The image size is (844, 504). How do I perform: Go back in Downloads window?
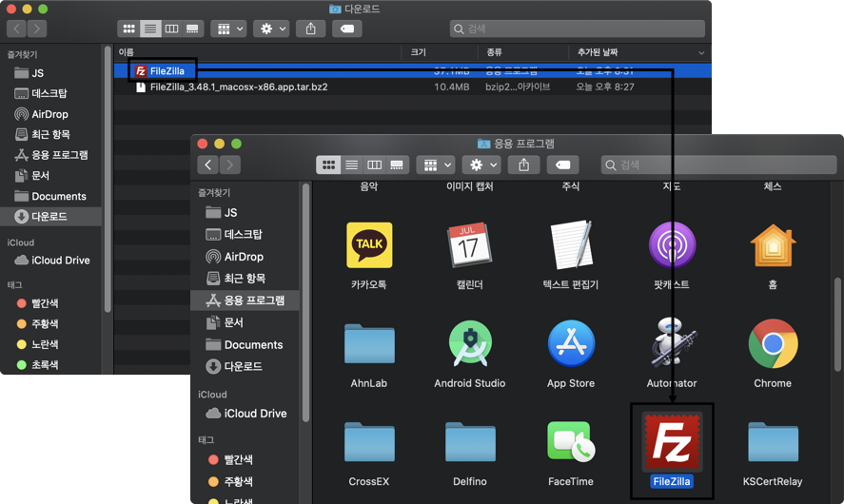pyautogui.click(x=17, y=29)
